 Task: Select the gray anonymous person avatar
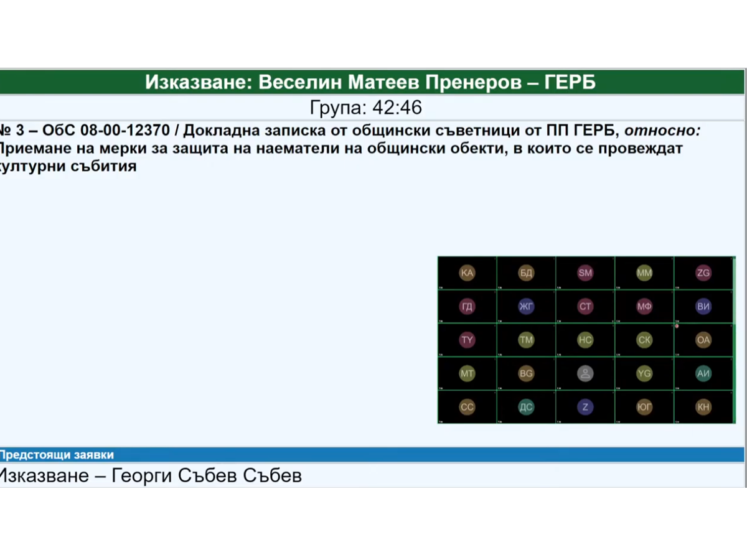585,373
